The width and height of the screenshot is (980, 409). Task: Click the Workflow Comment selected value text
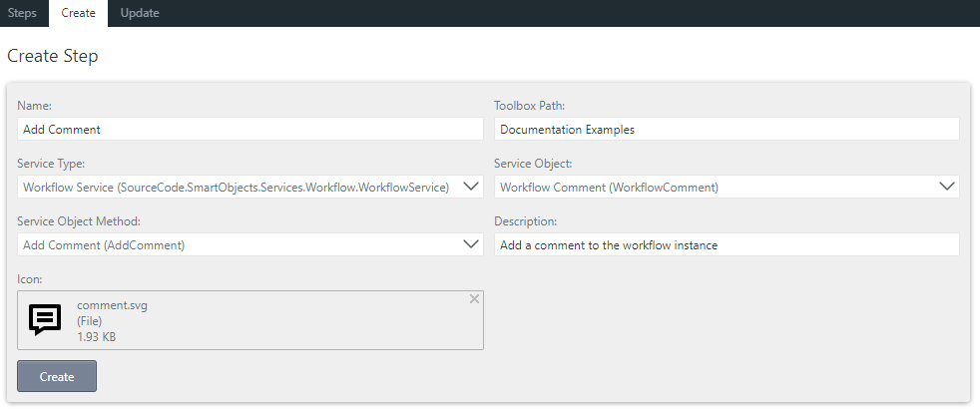609,187
